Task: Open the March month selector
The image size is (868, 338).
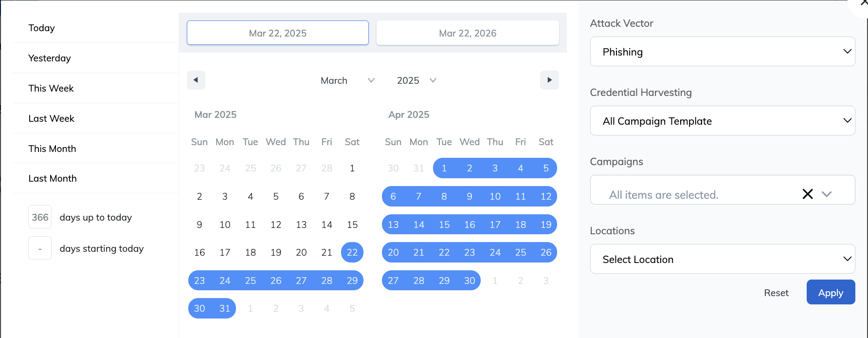Action: 347,80
